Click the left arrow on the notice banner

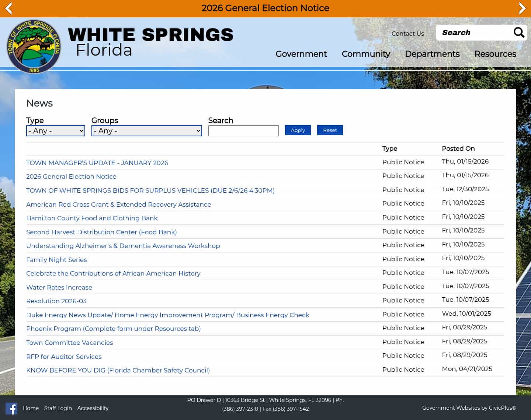(x=8, y=8)
